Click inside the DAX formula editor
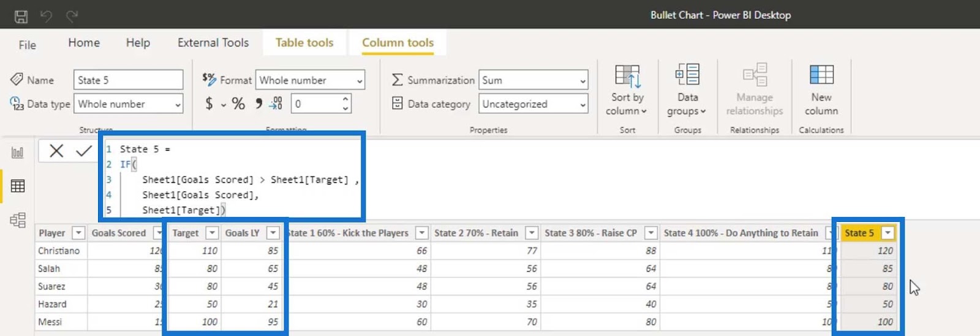 (233, 179)
